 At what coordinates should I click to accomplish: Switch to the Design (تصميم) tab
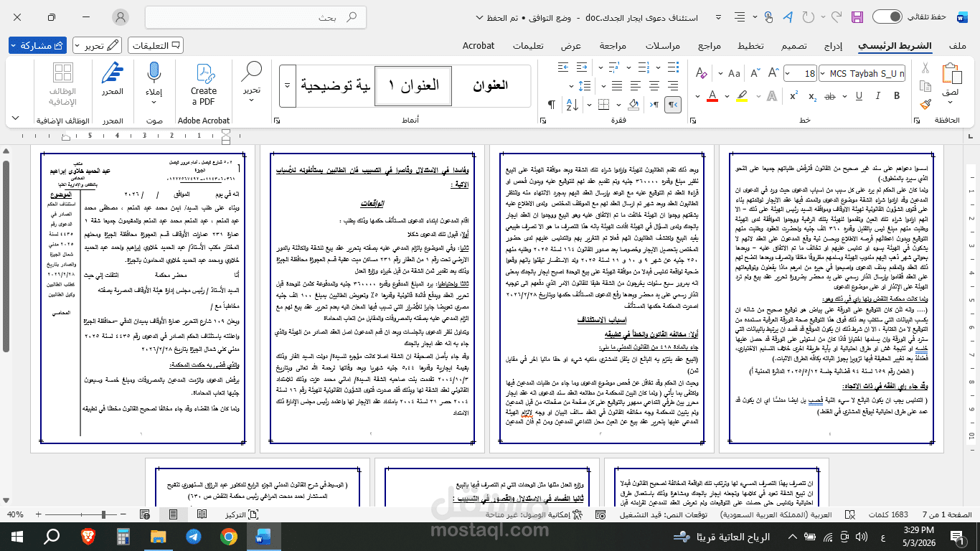794,46
